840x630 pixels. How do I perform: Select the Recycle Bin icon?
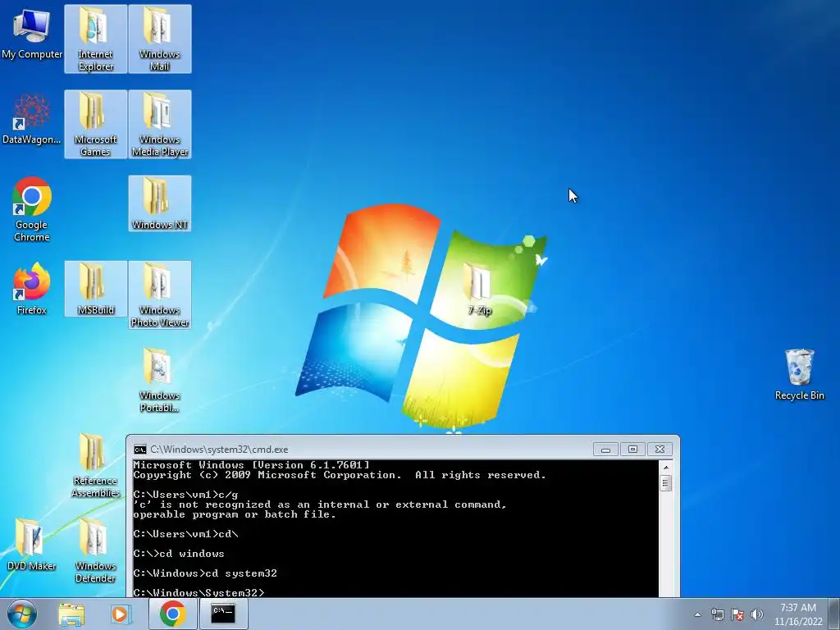point(799,373)
